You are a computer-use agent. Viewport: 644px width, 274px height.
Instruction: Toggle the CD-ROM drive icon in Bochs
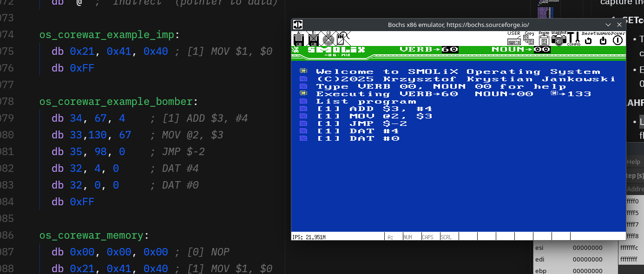point(328,39)
